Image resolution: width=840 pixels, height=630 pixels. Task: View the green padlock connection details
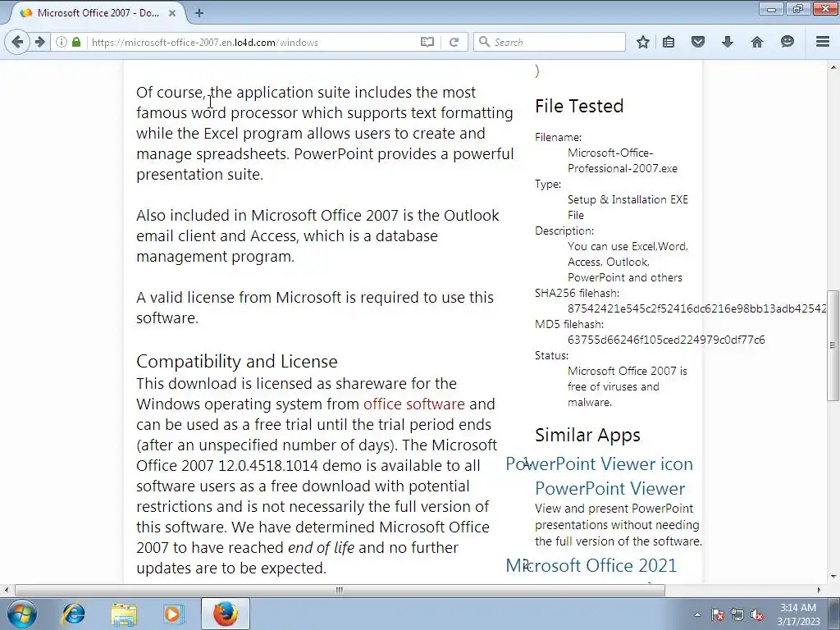(76, 42)
